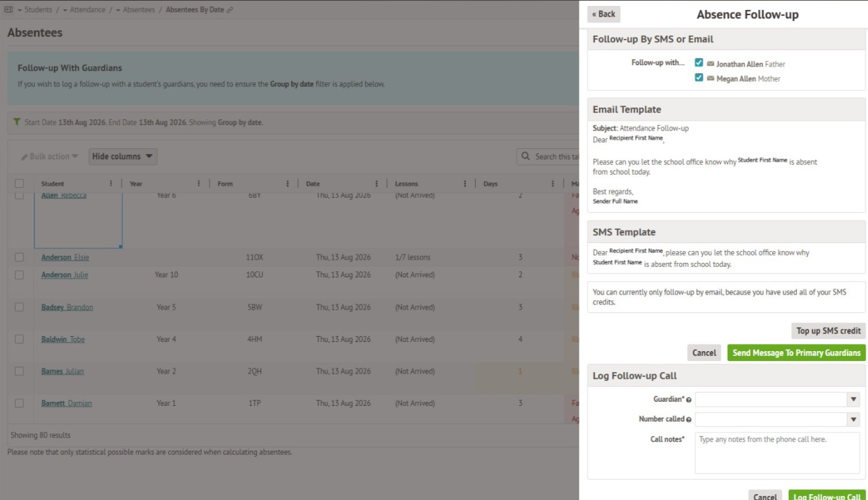Screen dimensions: 868x500
Task: Click the magnifier icon in table search
Action: [525, 157]
